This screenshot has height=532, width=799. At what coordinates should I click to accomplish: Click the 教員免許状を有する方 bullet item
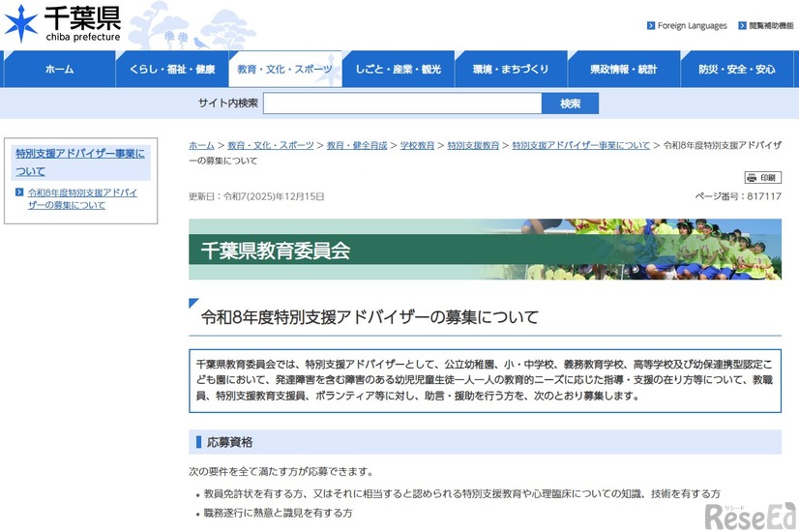point(462,493)
